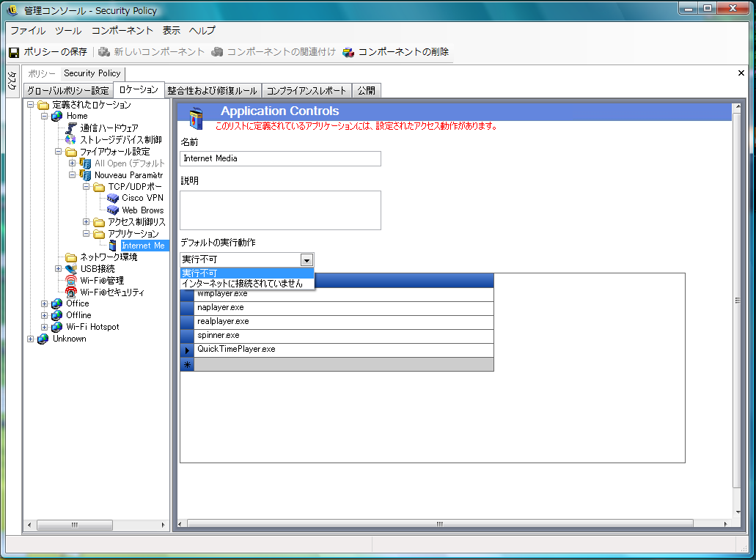Collapse the Home location node

click(44, 116)
